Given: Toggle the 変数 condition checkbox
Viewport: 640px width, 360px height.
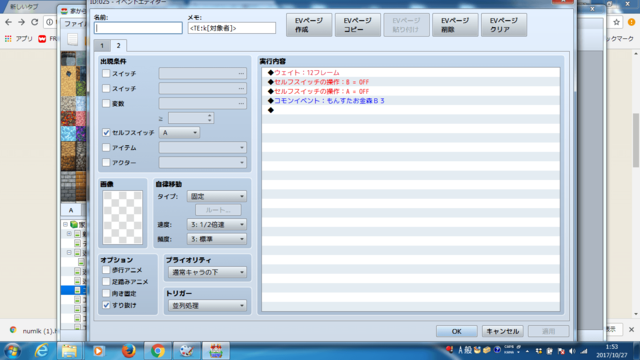Looking at the screenshot, I should [x=106, y=103].
